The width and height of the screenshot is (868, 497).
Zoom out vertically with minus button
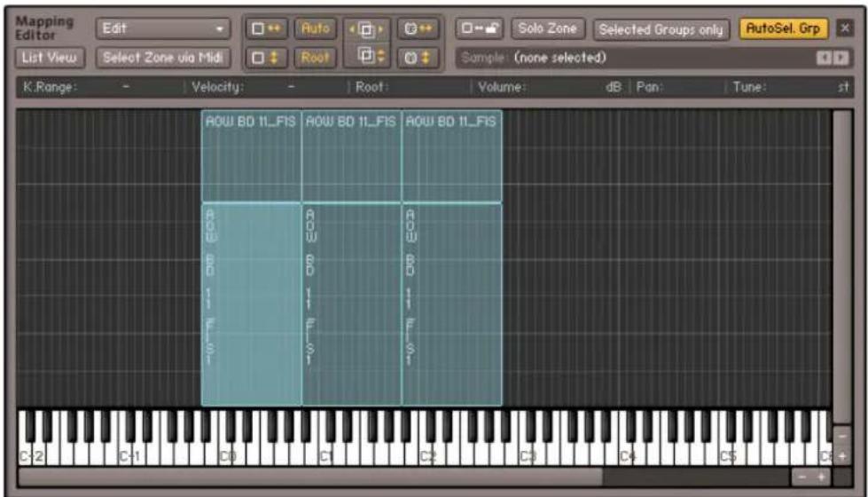click(x=842, y=437)
